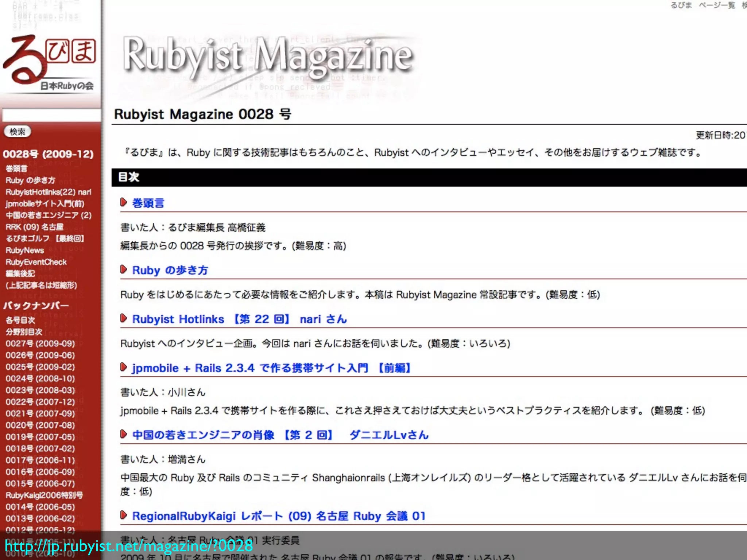Open back number 0014号 (2006-05)
The image size is (747, 560).
tap(40, 507)
